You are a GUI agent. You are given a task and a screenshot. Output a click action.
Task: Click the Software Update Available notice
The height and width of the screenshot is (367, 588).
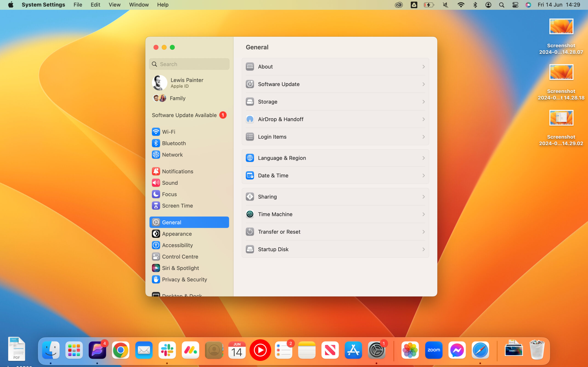(184, 115)
